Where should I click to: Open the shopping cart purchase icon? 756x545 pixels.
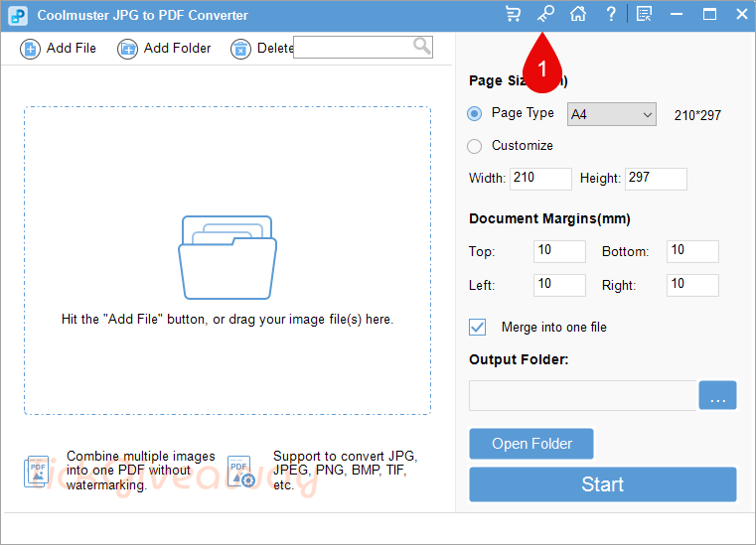513,14
